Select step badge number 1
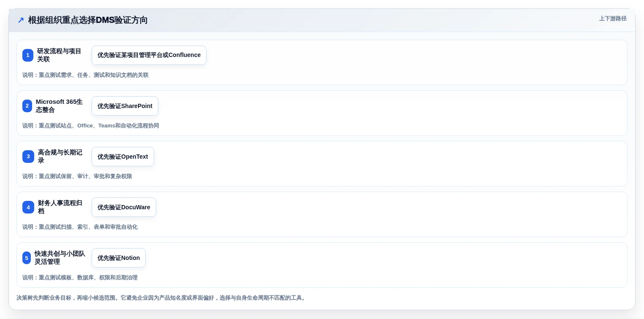Image resolution: width=644 pixels, height=319 pixels. pos(28,55)
